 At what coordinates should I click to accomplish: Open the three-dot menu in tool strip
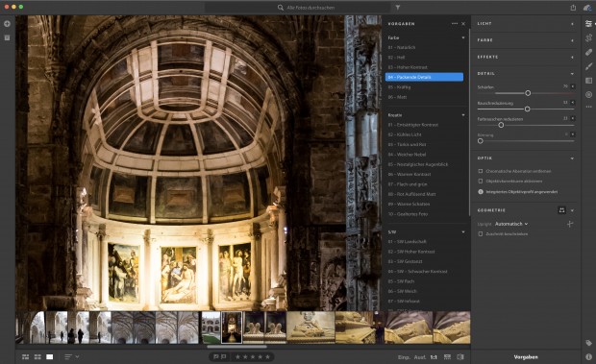[x=588, y=107]
